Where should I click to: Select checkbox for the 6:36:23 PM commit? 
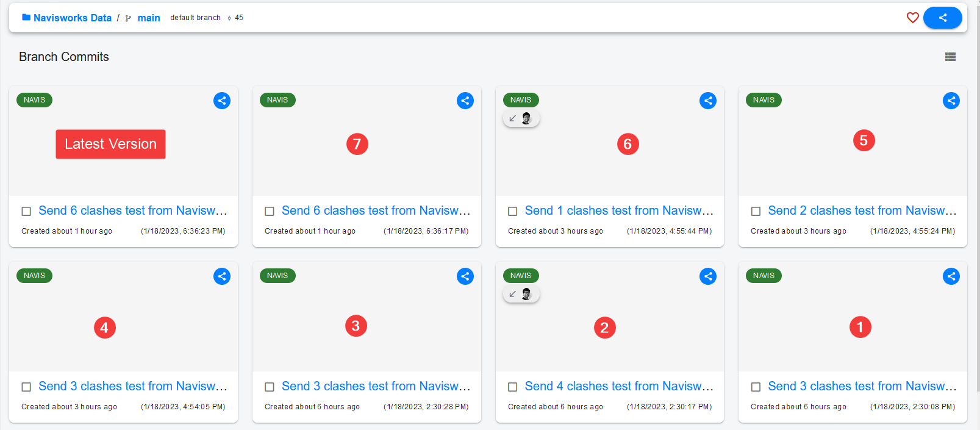point(26,211)
